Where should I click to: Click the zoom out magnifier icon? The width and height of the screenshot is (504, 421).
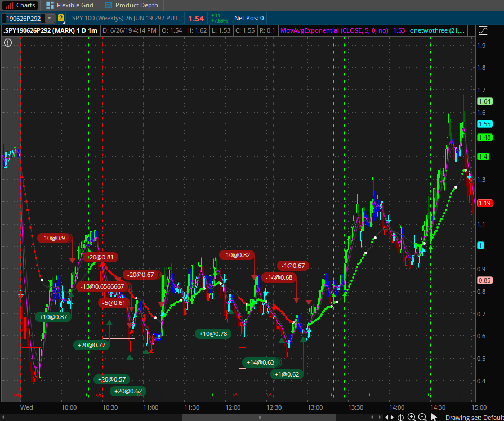422,417
